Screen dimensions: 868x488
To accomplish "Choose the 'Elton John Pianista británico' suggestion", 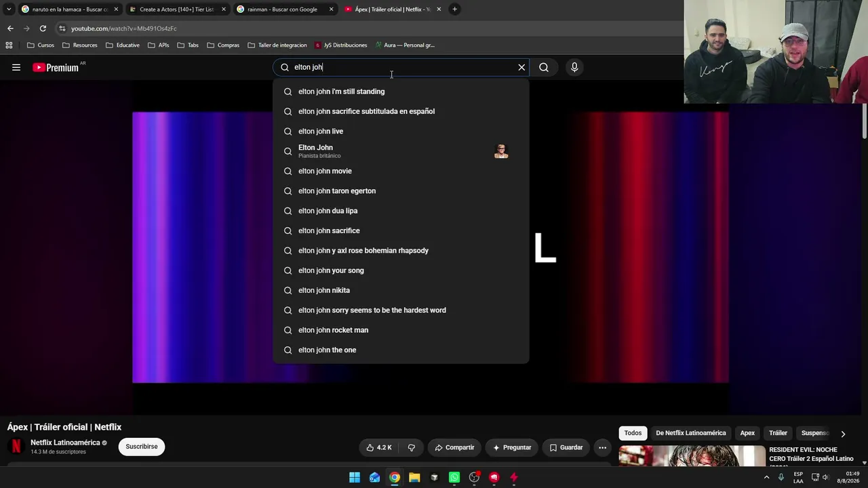I will point(401,151).
